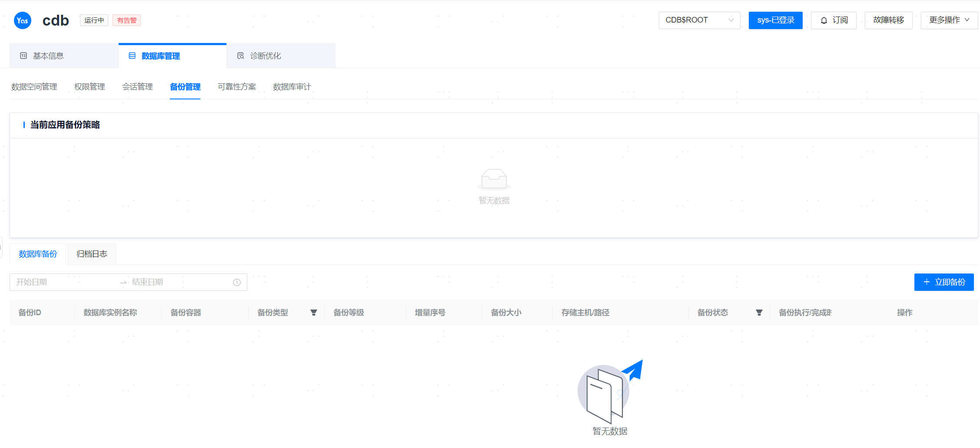Click the clock icon in date range picker
Image resolution: width=980 pixels, height=448 pixels.
(237, 282)
